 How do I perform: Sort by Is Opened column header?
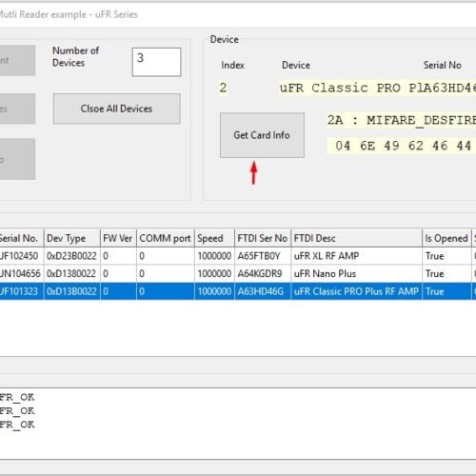pos(447,238)
